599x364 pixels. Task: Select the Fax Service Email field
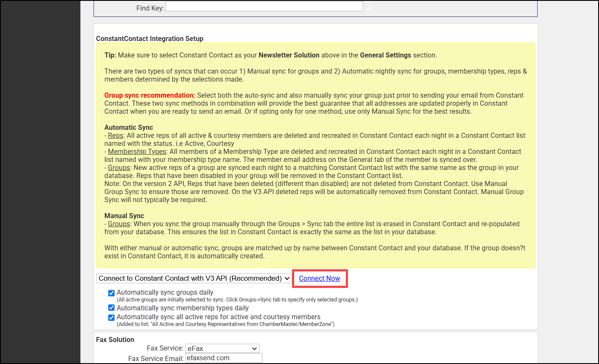tap(224, 358)
